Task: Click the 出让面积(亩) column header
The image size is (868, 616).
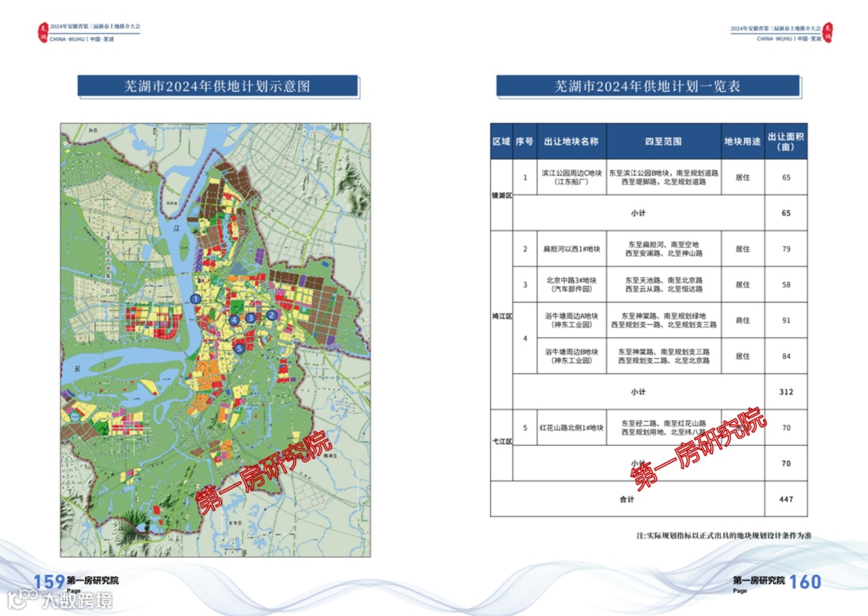Action: pyautogui.click(x=786, y=141)
